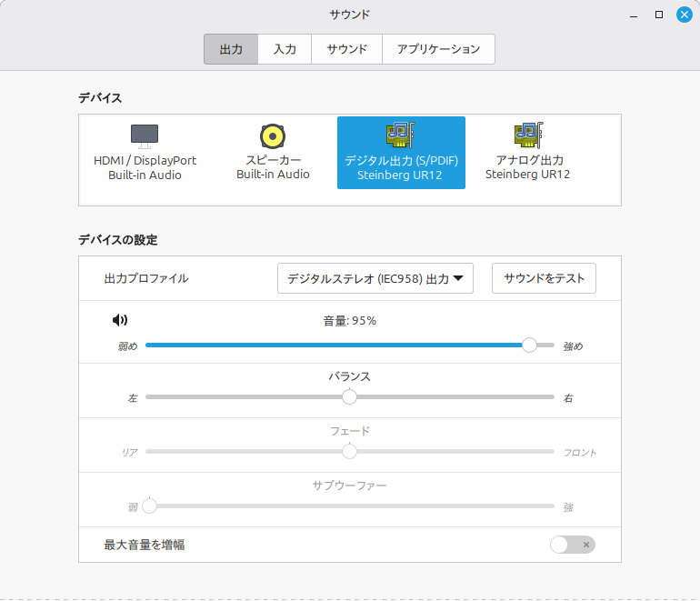The width and height of the screenshot is (700, 601).
Task: Choose the アナログ出力 Steinberg UR12 card icon
Action: click(x=527, y=135)
